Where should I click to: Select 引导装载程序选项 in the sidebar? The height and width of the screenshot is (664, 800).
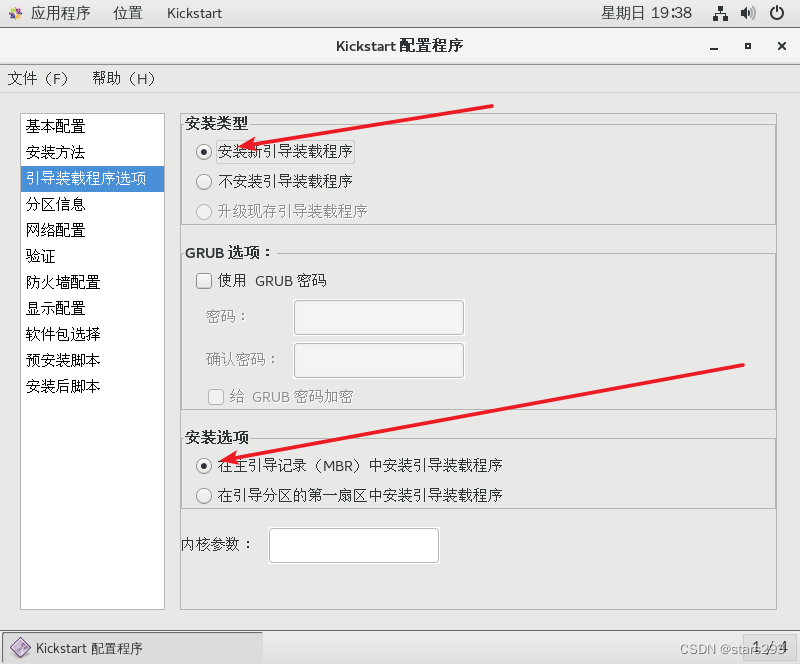tap(92, 179)
